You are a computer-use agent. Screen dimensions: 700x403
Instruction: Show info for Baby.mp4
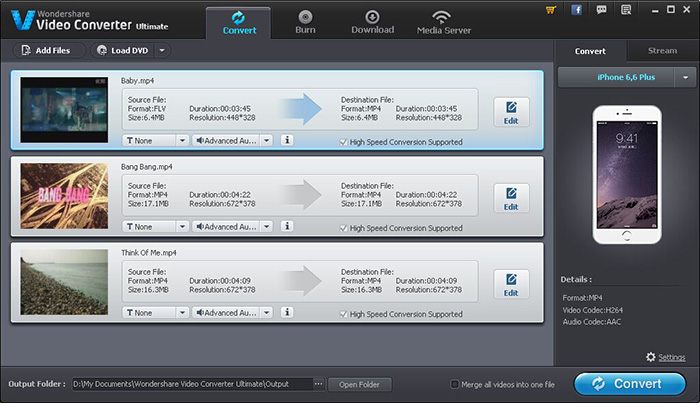point(287,140)
